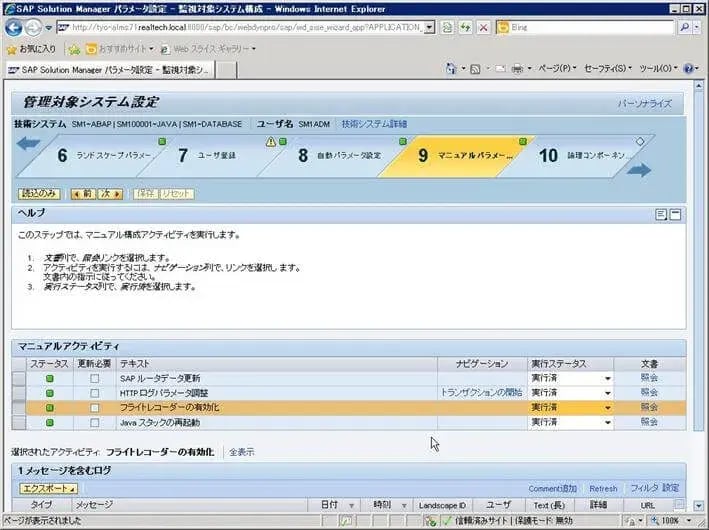Click the 次 next step button
709x530 pixels.
pyautogui.click(x=110, y=194)
